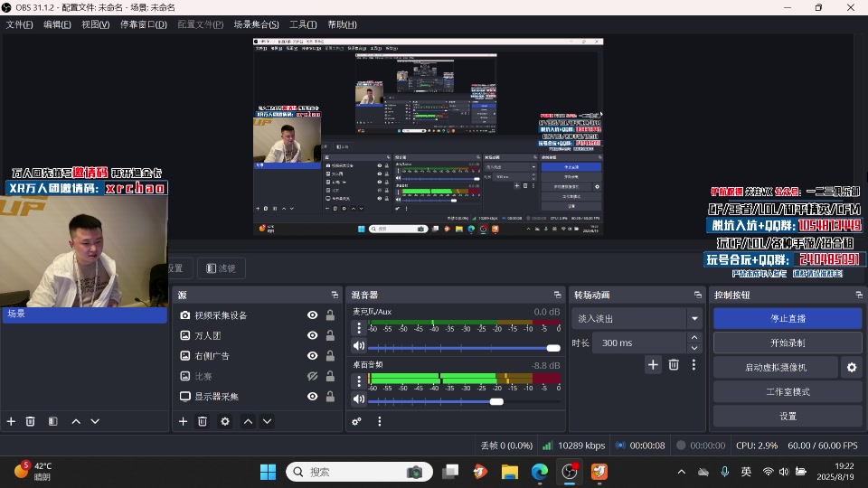Image resolution: width=868 pixels, height=488 pixels.
Task: Add a new source with plus icon
Action: tap(184, 422)
